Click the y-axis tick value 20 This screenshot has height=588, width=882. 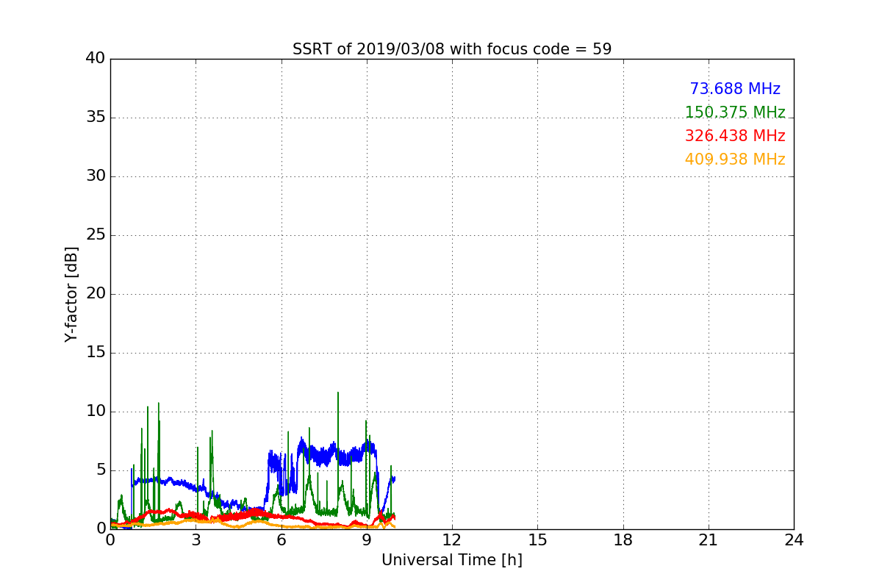pos(96,294)
